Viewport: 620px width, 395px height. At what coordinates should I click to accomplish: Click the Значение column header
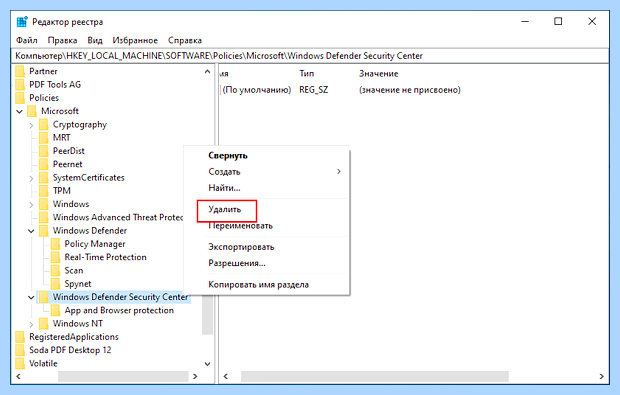pos(378,74)
